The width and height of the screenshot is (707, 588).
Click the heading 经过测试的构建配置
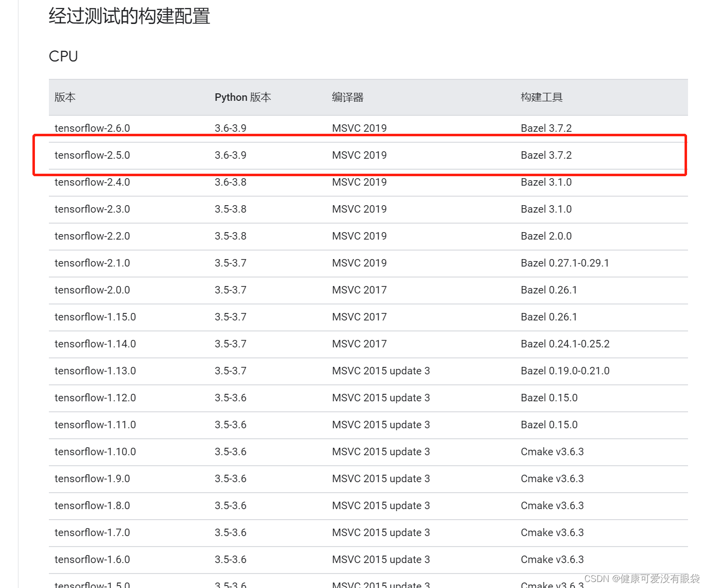point(129,16)
